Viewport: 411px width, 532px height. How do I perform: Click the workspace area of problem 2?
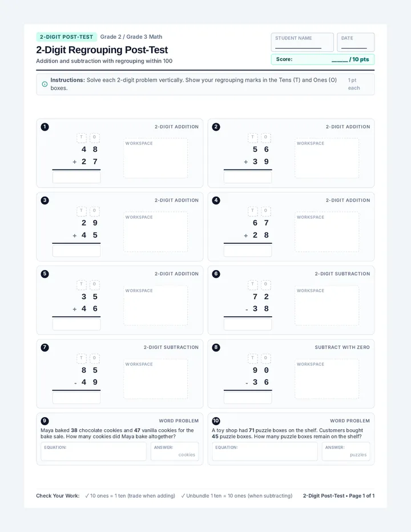tap(327, 158)
